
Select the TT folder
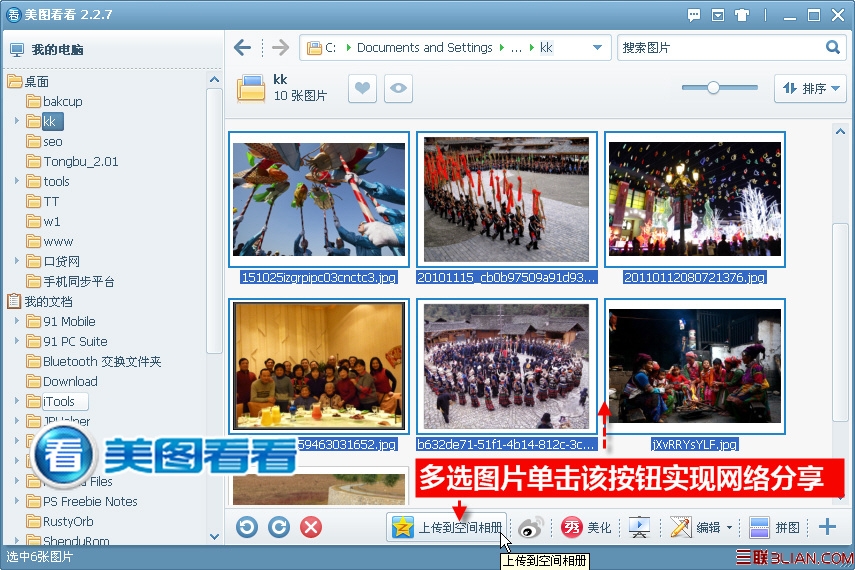(x=43, y=202)
